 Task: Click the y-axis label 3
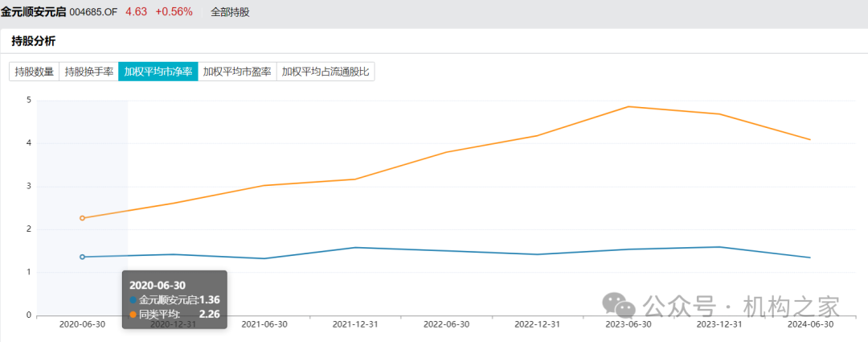(29, 186)
